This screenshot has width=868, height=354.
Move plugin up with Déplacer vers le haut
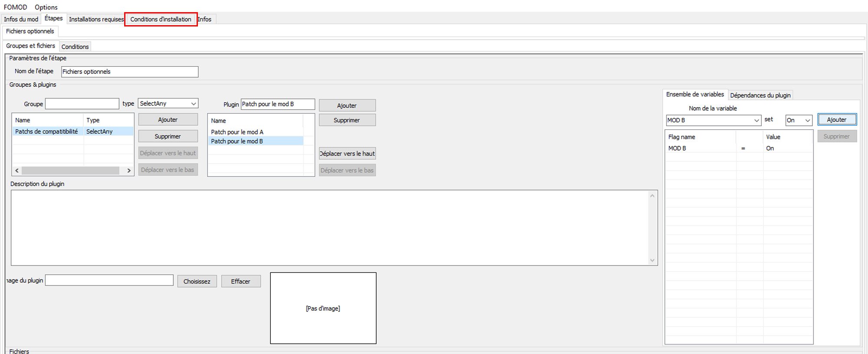[347, 154]
